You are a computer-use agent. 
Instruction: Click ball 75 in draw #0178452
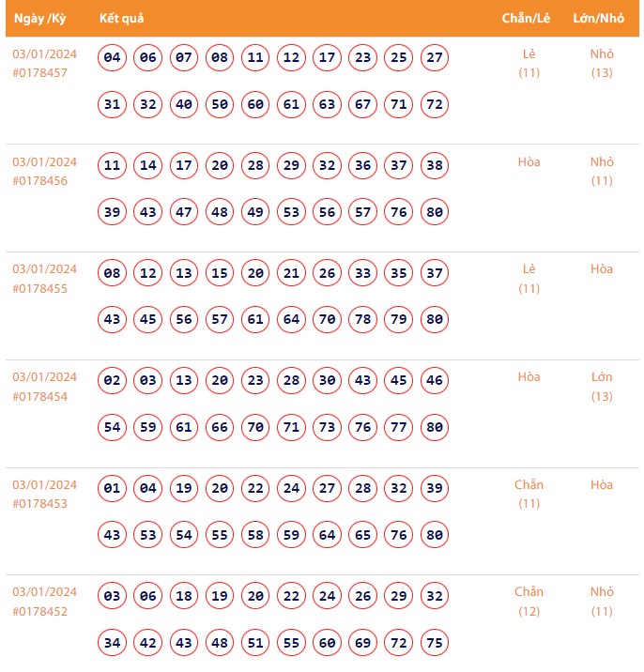click(435, 643)
